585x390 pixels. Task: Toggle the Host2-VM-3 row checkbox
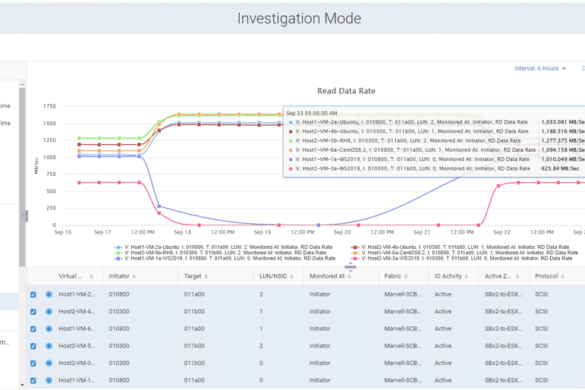tap(33, 363)
